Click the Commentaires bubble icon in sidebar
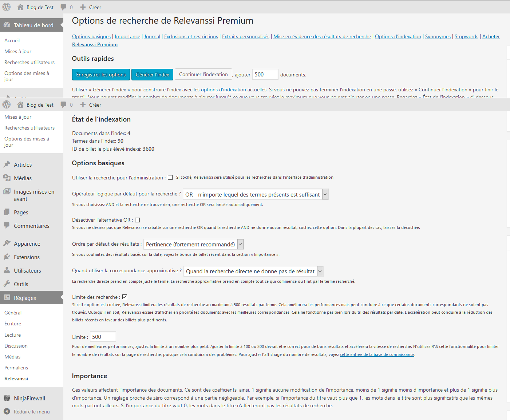 point(7,226)
